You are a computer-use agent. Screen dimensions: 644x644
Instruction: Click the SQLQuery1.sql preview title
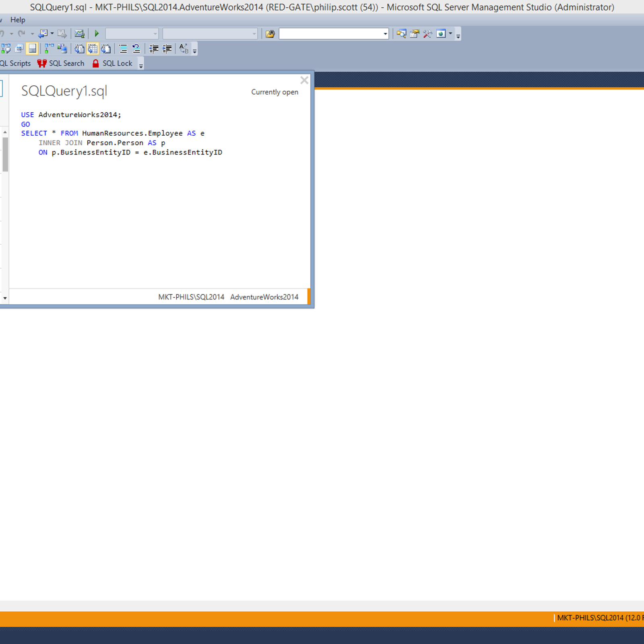tap(64, 91)
